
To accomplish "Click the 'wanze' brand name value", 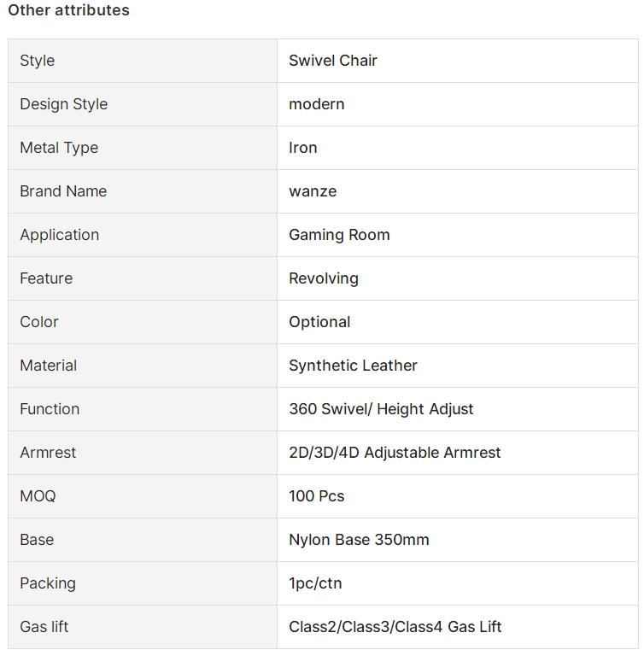I will (313, 191).
